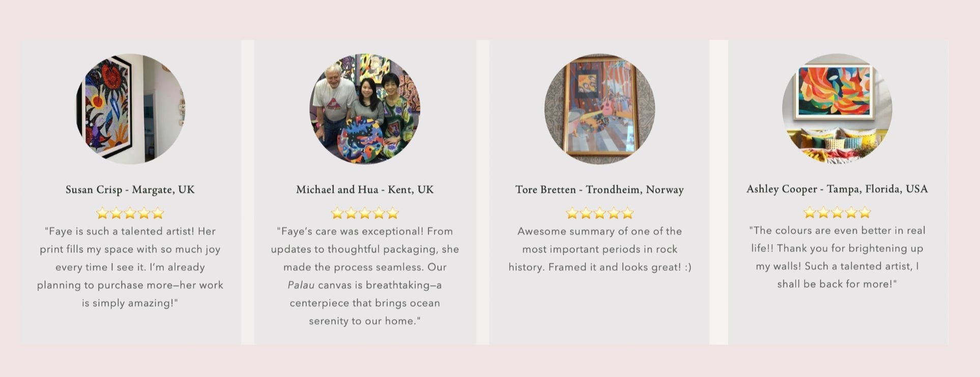Click the star rating under Michael and Hua
The height and width of the screenshot is (377, 980).
pos(365,213)
